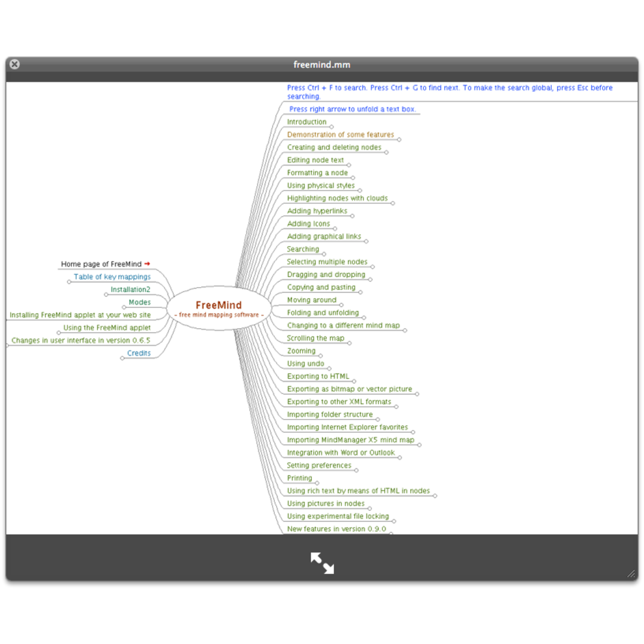Select the Adding Icons branch
This screenshot has height=644, width=644.
[308, 224]
